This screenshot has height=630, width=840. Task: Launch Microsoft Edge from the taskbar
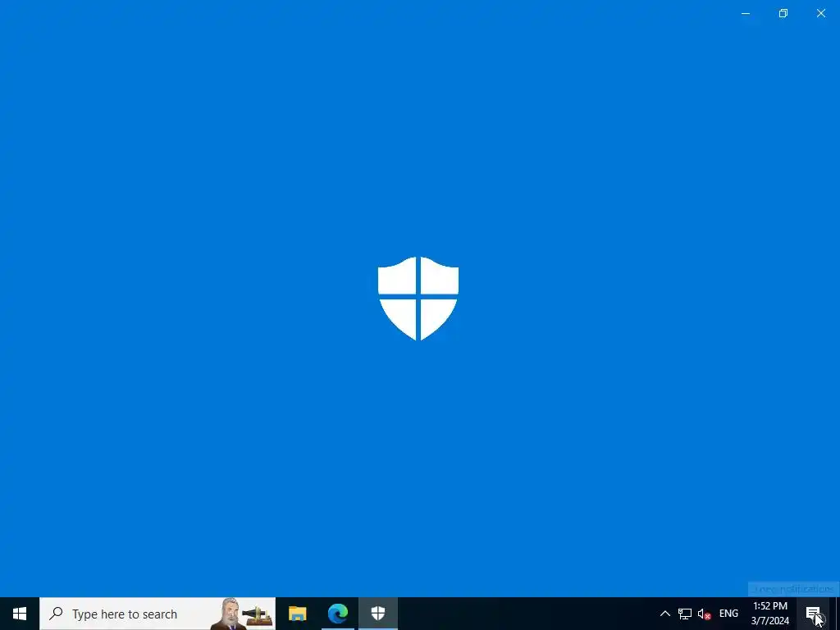[x=338, y=614]
